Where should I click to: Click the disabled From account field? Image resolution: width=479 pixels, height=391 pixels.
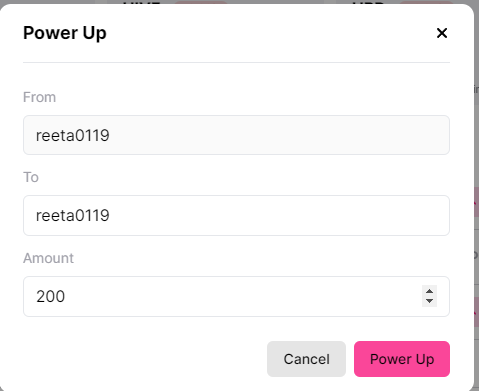click(236, 135)
